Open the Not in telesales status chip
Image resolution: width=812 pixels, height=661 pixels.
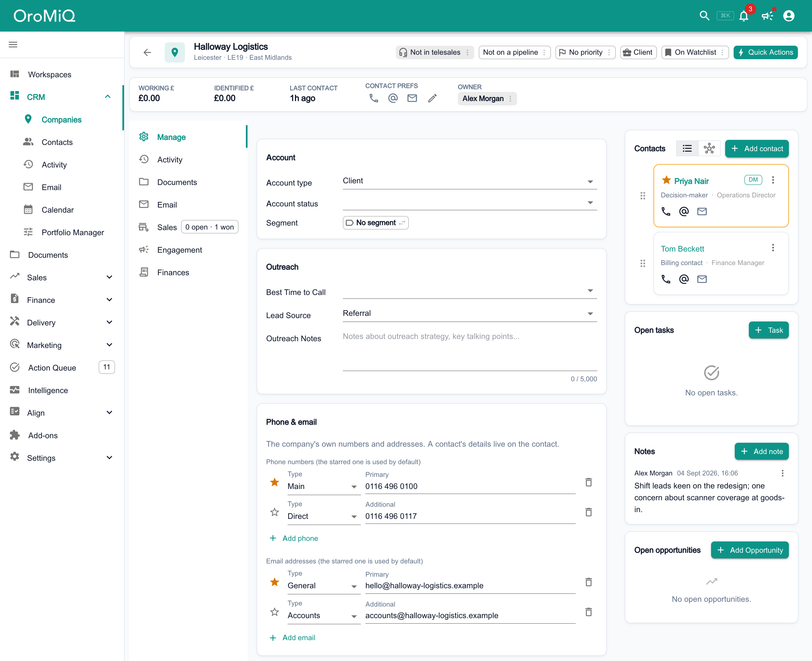(435, 52)
